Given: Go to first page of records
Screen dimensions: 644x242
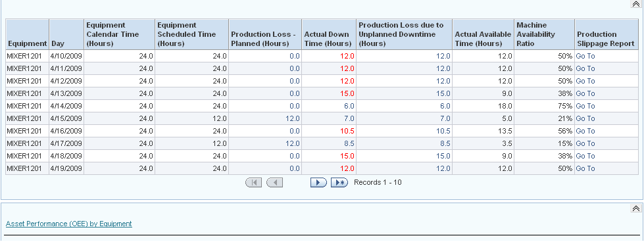Looking at the screenshot, I should pos(253,183).
